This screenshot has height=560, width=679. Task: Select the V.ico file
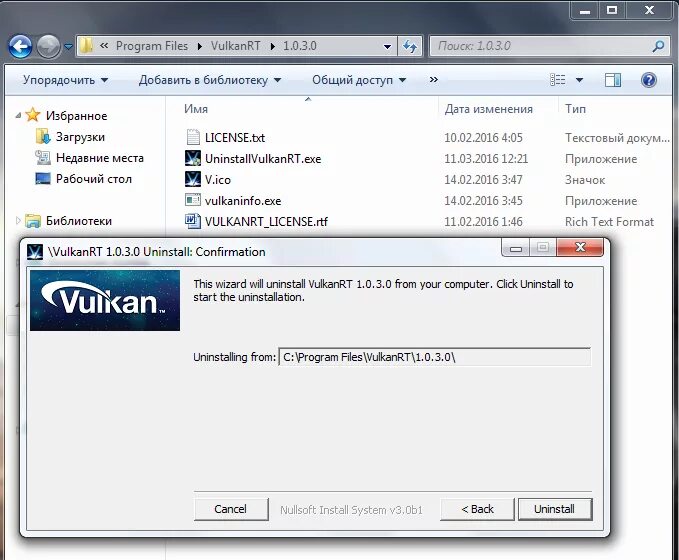pos(218,180)
